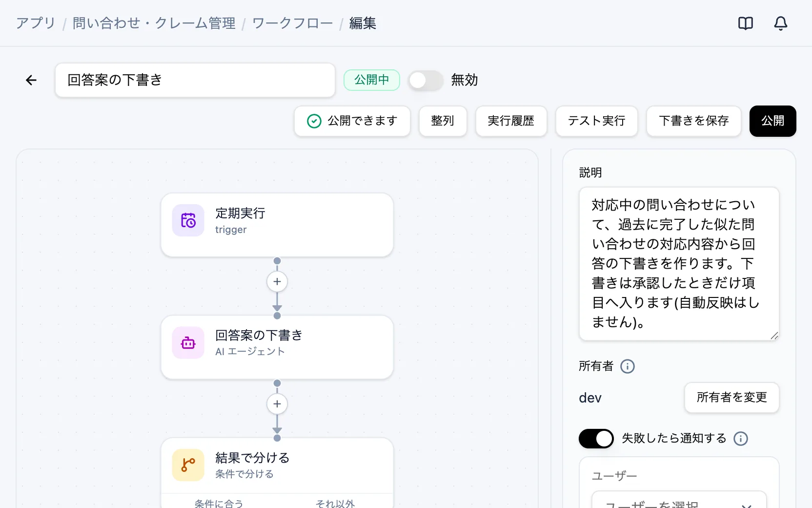The height and width of the screenshot is (508, 812).
Task: Show info about 失敗したら通知する
Action: point(741,439)
